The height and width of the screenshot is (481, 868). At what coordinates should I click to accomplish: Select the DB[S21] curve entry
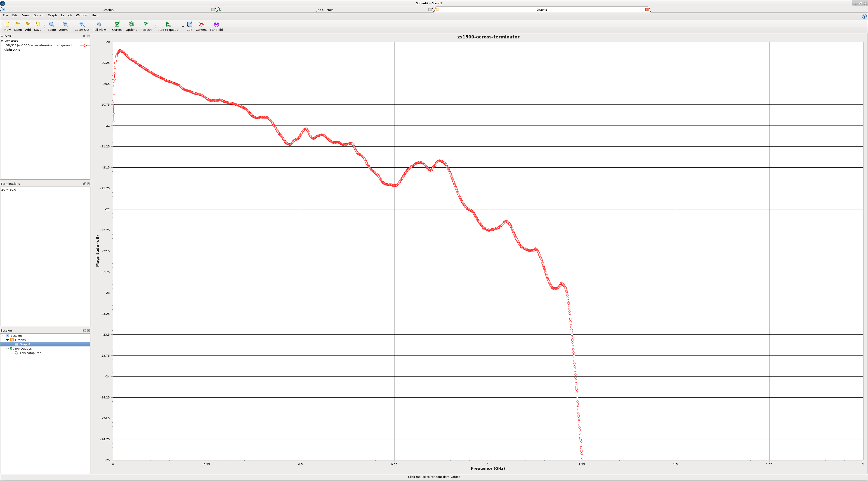click(x=38, y=45)
